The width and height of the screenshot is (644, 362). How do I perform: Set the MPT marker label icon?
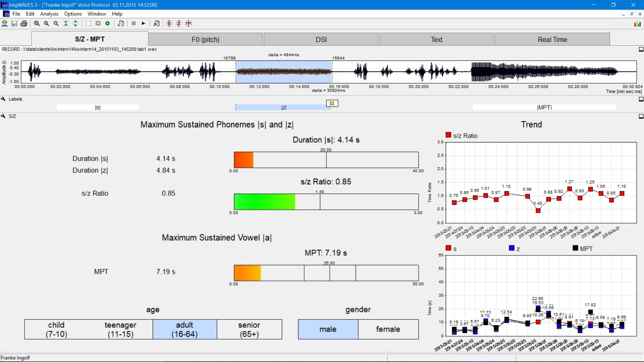(189, 23)
